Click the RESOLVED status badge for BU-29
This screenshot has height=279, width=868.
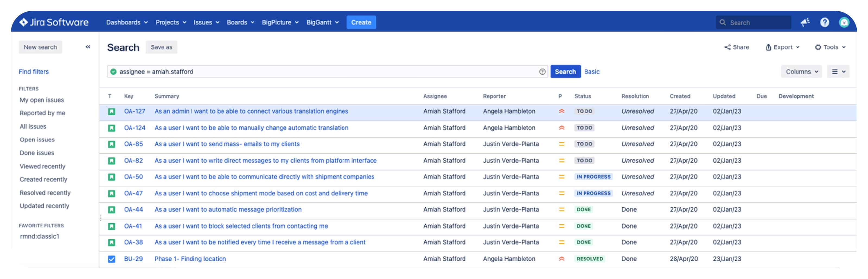click(x=590, y=258)
